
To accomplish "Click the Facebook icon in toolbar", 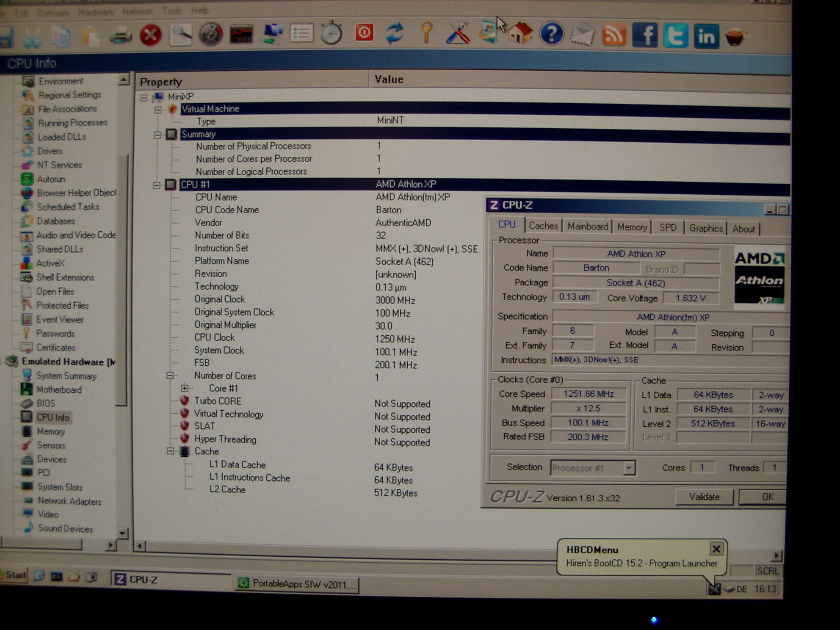I will click(644, 35).
